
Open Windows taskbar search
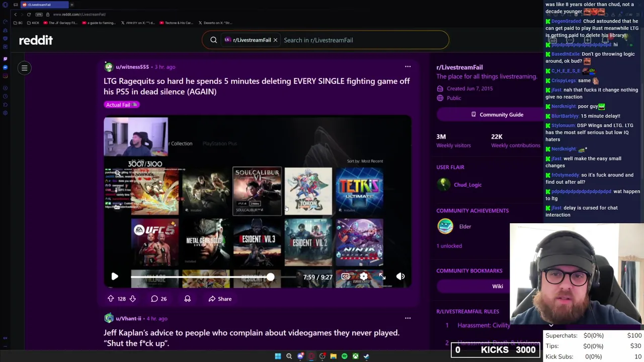[289, 356]
